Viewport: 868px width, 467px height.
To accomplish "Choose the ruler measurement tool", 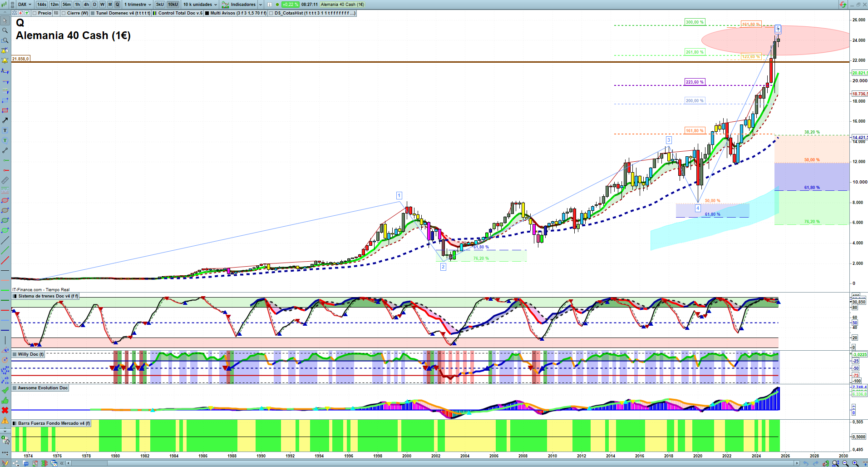I will [x=5, y=180].
